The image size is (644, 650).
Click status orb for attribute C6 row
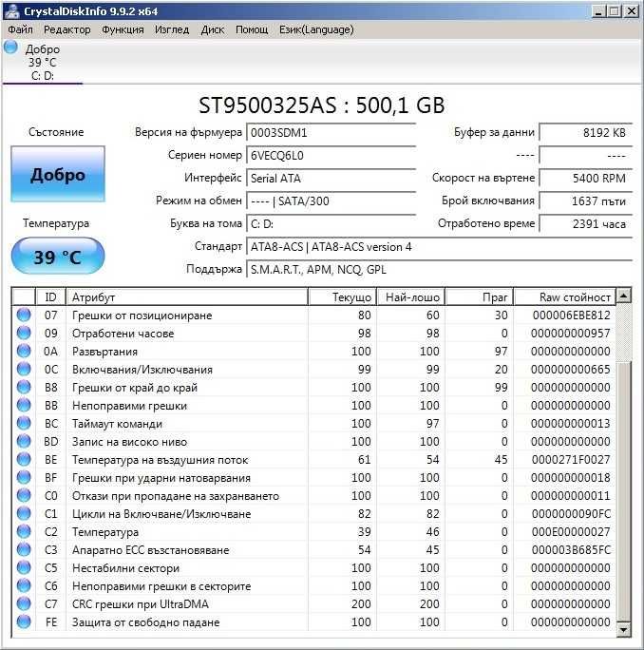24,585
